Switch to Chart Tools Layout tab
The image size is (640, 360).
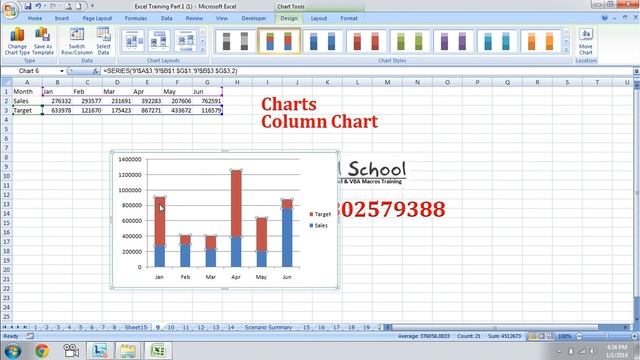pyautogui.click(x=319, y=18)
